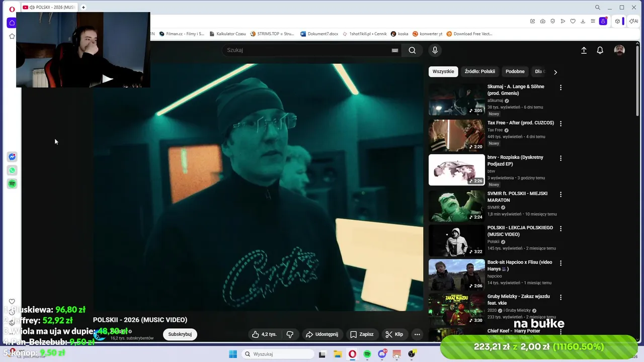Open STRIMS.TOP bookmark
Viewport: 644px width, 362px height.
(272, 34)
